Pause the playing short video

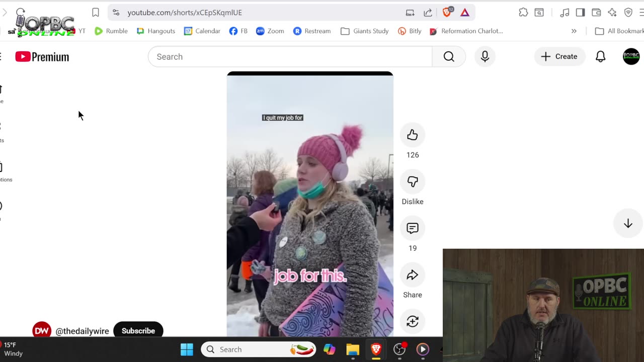pyautogui.click(x=310, y=204)
